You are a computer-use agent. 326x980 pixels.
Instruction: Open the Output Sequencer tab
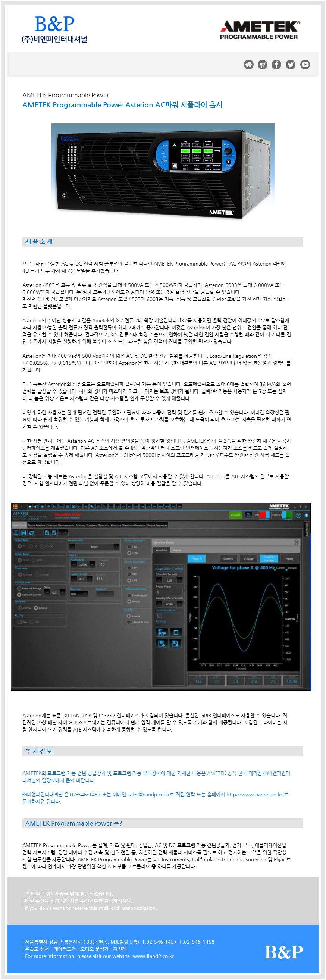[157, 525]
